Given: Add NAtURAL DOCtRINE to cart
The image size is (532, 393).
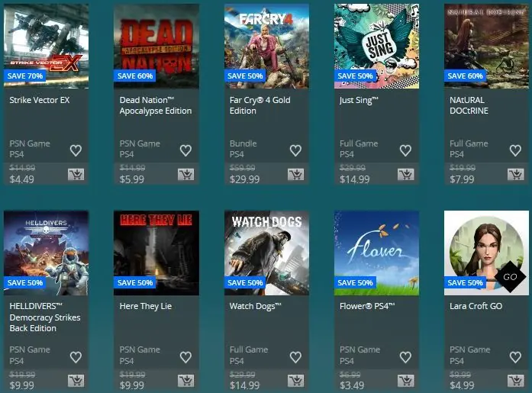Looking at the screenshot, I should (x=516, y=174).
